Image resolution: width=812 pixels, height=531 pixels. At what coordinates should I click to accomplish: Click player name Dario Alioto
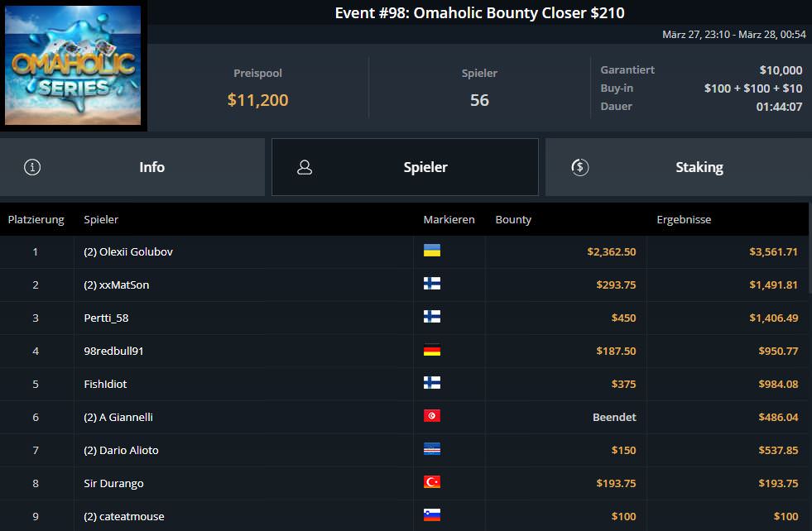click(x=121, y=450)
